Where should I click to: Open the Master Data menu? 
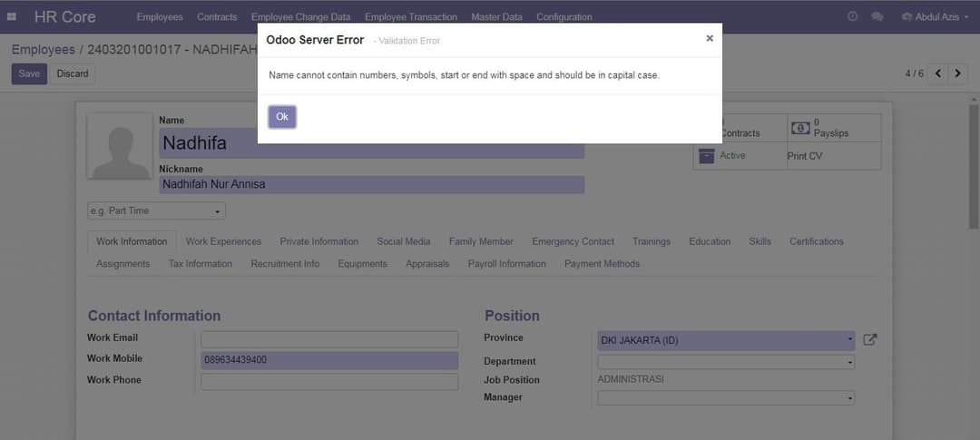point(496,17)
